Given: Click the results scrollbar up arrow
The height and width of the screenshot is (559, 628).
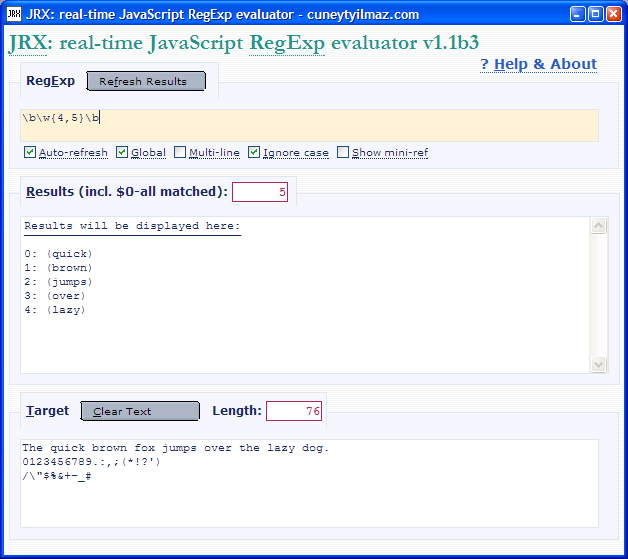Looking at the screenshot, I should pyautogui.click(x=599, y=226).
